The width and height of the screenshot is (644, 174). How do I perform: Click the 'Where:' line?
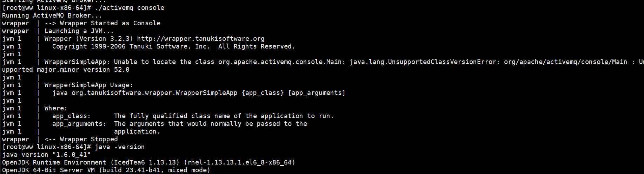pyautogui.click(x=56, y=108)
